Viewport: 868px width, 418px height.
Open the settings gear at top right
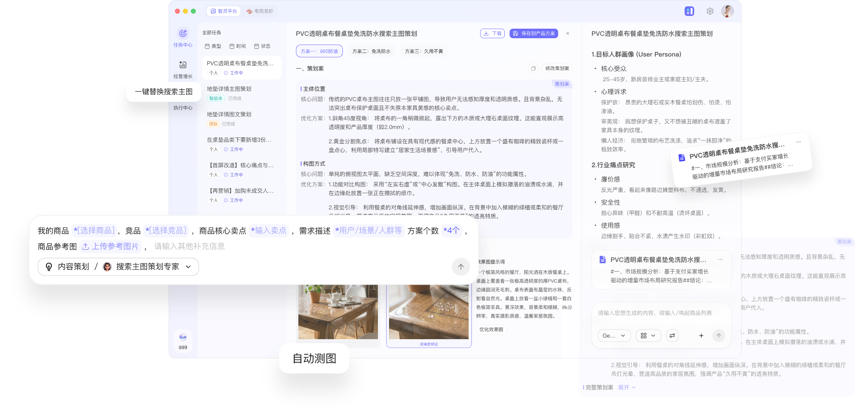(x=710, y=11)
